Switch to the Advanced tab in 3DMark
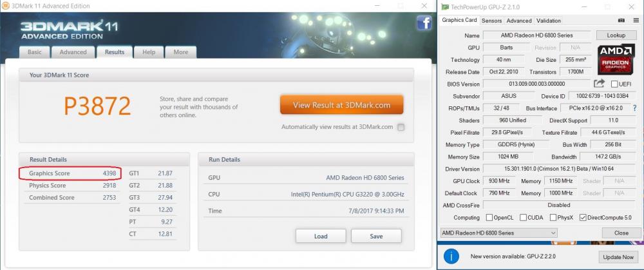This screenshot has width=644, height=270. pos(73,52)
